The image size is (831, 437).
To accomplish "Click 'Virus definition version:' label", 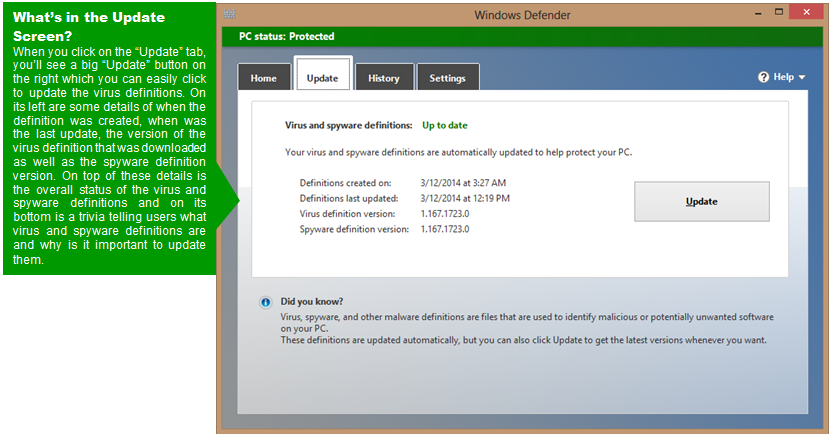I will (347, 214).
